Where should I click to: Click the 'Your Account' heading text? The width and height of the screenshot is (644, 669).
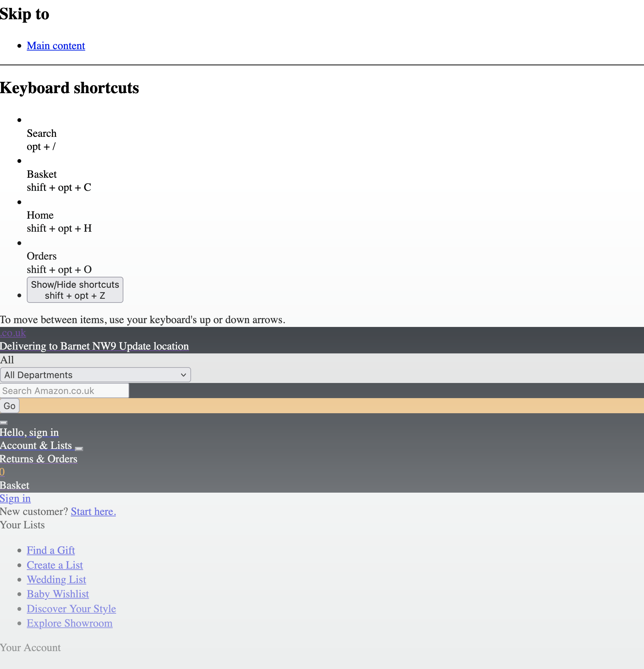[30, 648]
